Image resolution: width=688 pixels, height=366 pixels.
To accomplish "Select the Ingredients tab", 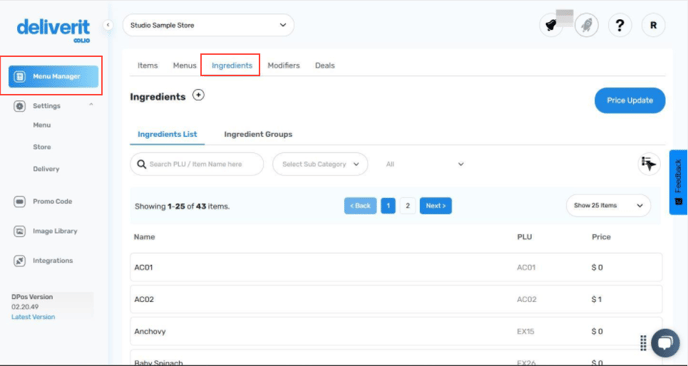I will (x=232, y=65).
